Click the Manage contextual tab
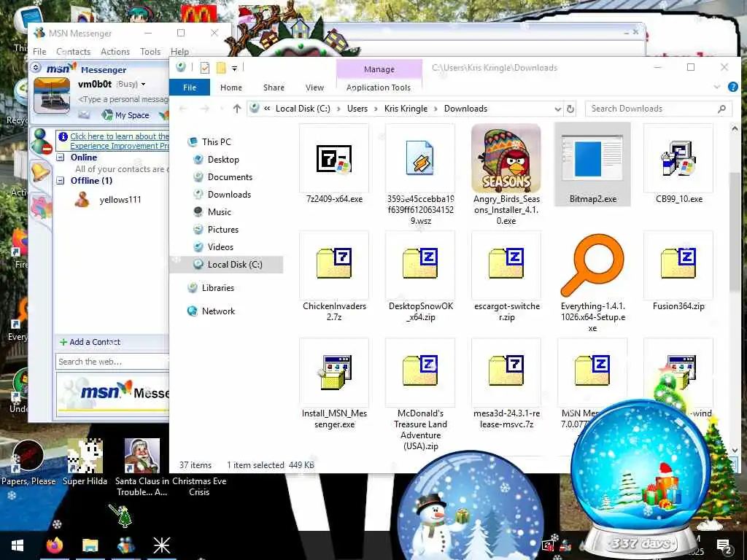Viewport: 747px width, 560px height. [x=379, y=69]
